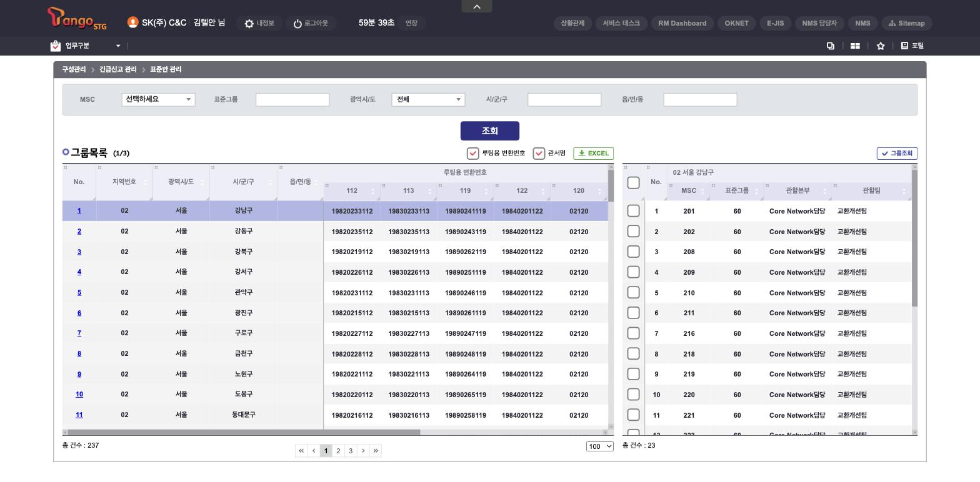The image size is (980, 482).
Task: Check the box for MSC 216 row
Action: pos(633,333)
